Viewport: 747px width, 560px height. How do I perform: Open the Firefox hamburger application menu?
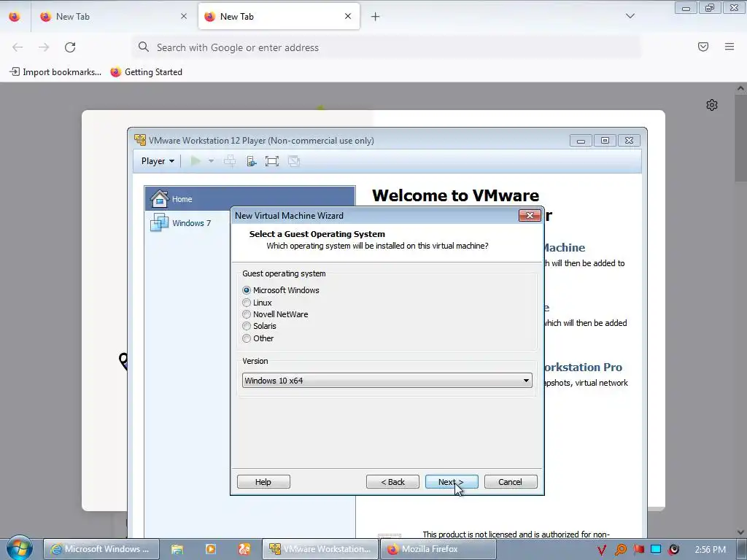coord(729,47)
